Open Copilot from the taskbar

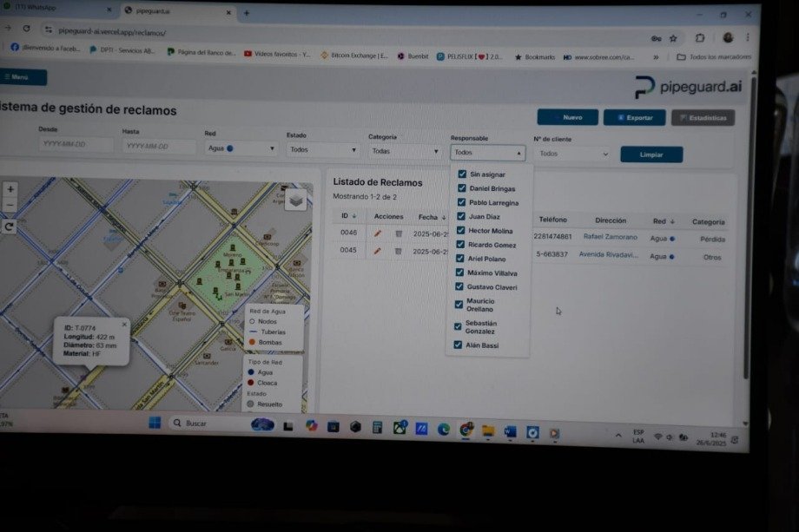point(311,425)
